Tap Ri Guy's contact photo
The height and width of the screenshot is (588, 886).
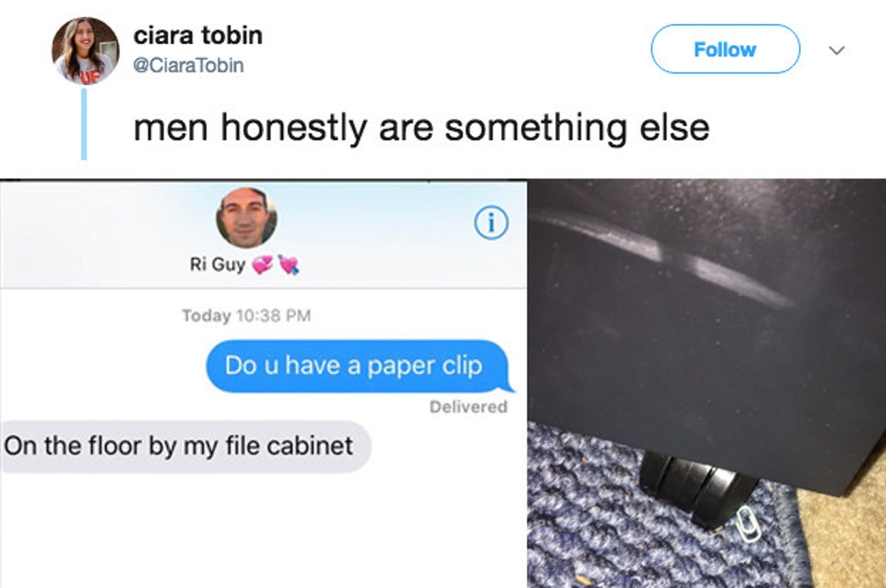point(247,217)
